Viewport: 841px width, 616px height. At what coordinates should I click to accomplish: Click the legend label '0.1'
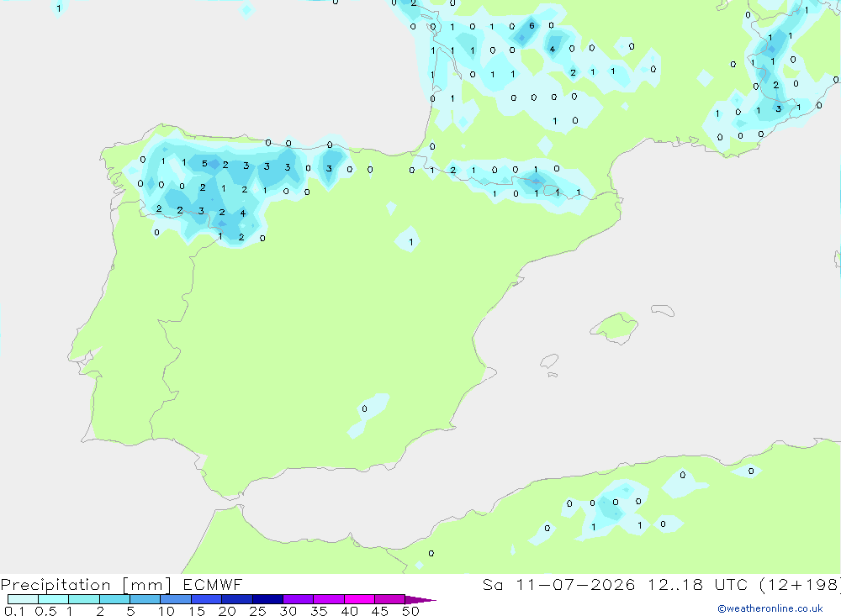coord(14,611)
